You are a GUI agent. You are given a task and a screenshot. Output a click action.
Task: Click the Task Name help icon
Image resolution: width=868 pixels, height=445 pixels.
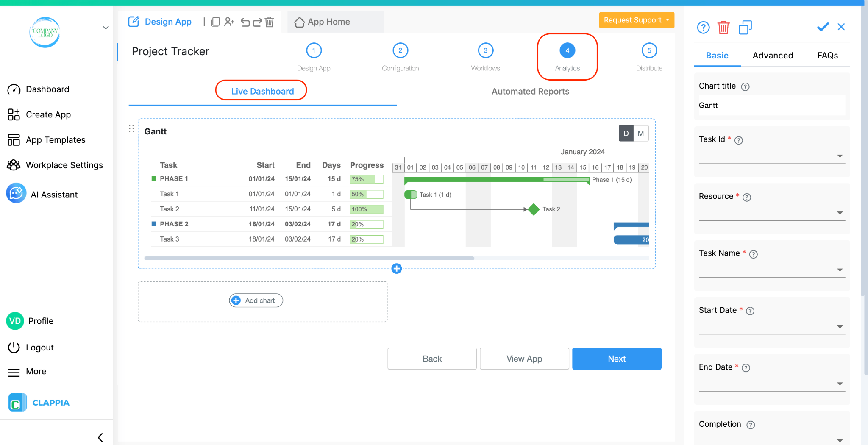pyautogui.click(x=754, y=254)
